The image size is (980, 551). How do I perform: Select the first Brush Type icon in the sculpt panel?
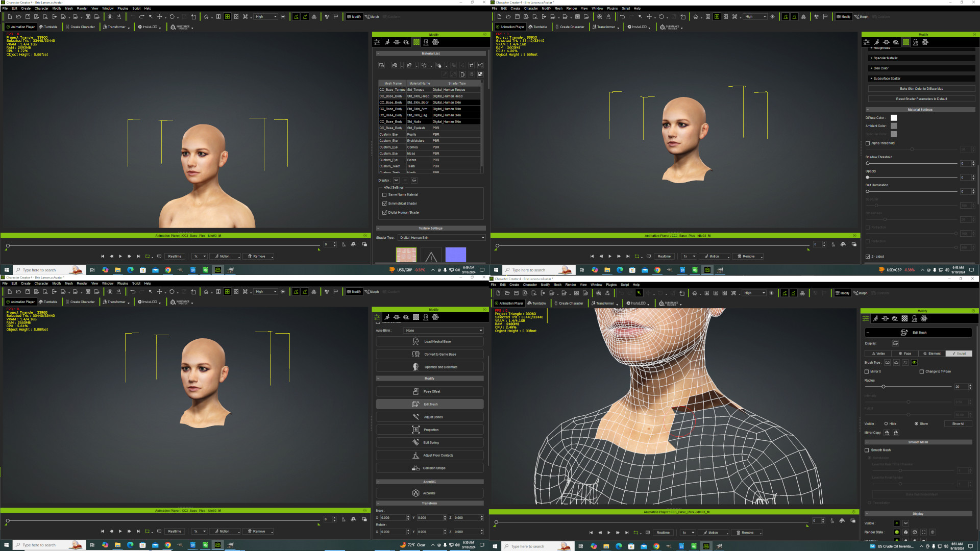(888, 363)
